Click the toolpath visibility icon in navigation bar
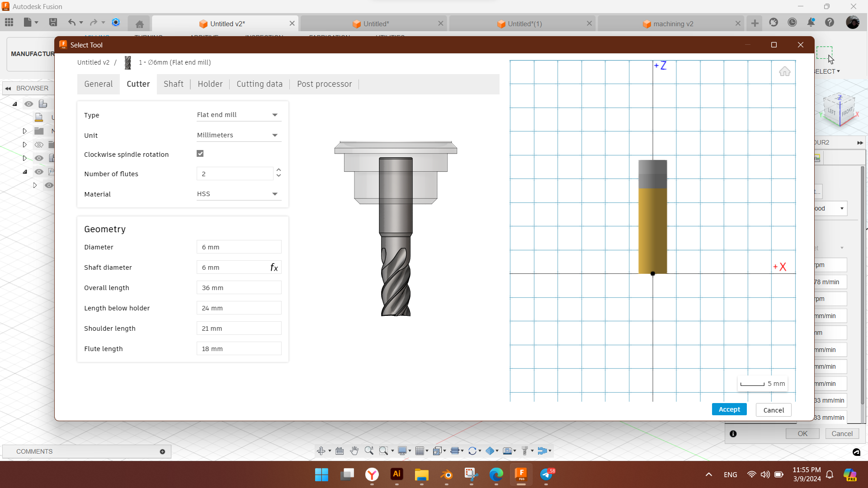 [455, 450]
